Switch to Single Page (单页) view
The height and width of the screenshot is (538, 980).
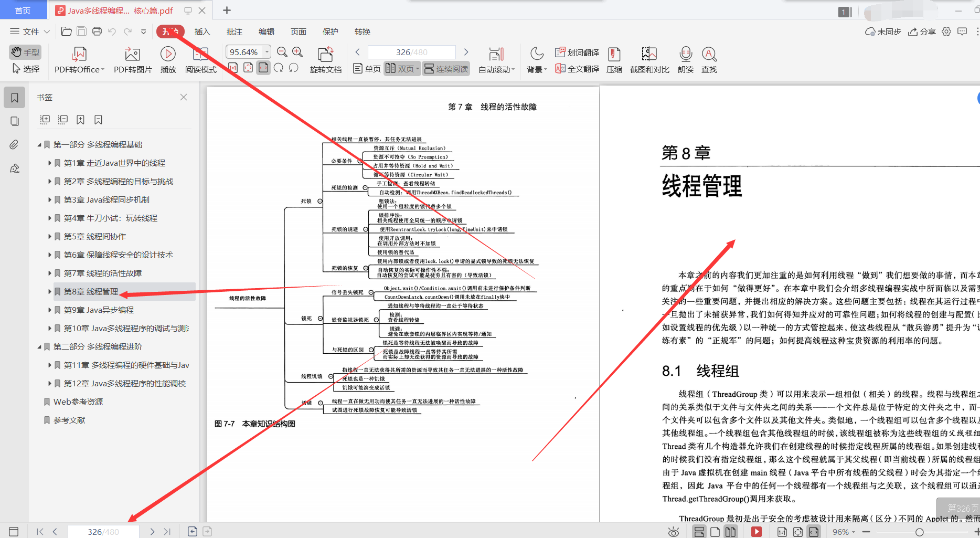pos(367,69)
